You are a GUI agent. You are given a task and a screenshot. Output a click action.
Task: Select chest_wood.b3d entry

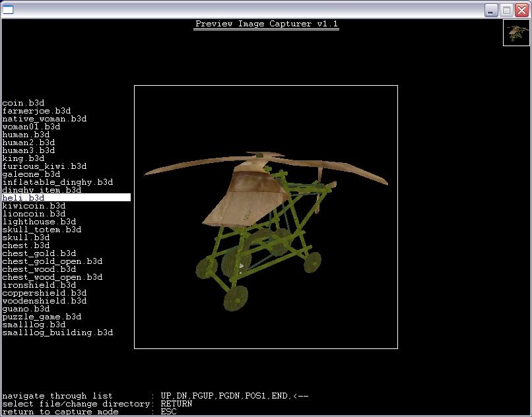point(40,269)
